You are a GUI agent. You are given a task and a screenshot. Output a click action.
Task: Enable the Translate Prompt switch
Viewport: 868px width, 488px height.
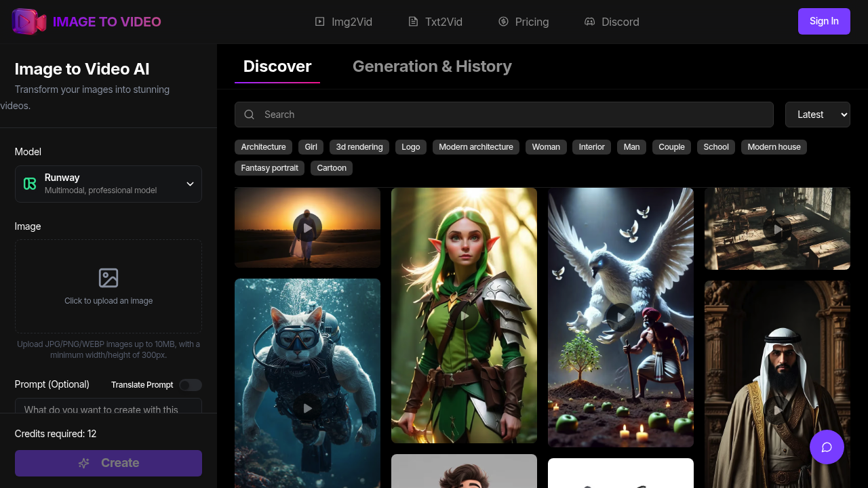click(x=191, y=385)
